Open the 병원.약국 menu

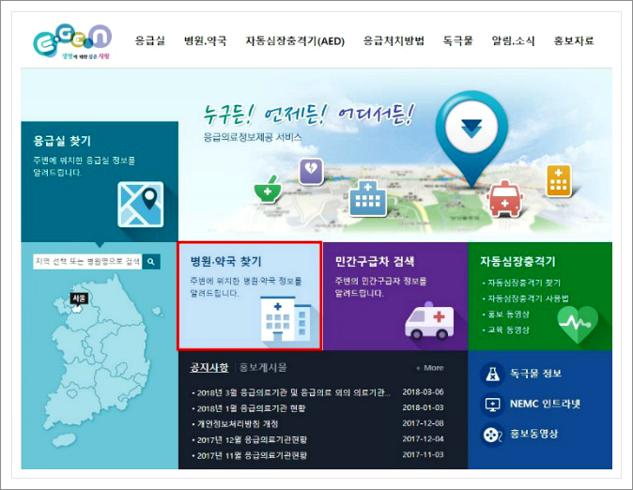205,40
